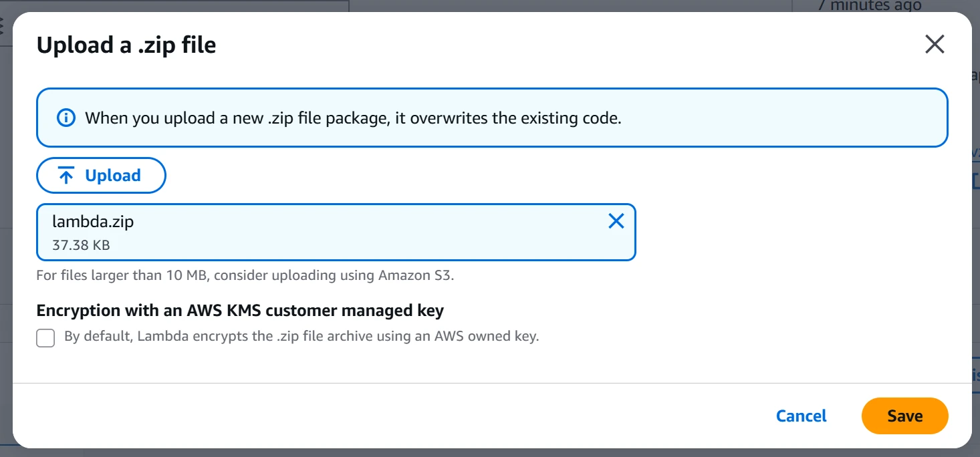Viewport: 980px width, 457px height.
Task: Click the Amazon S3 upload hint text
Action: 245,275
